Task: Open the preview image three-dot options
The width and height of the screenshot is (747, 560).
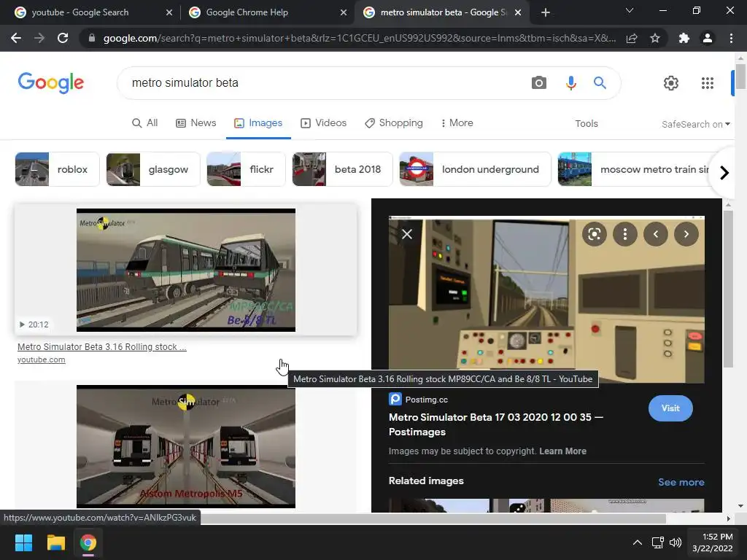Action: point(625,234)
